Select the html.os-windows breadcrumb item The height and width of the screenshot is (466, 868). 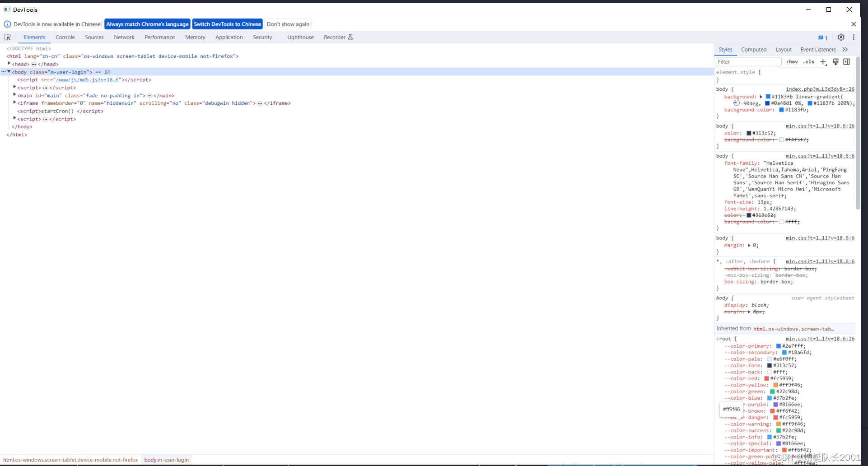click(70, 460)
